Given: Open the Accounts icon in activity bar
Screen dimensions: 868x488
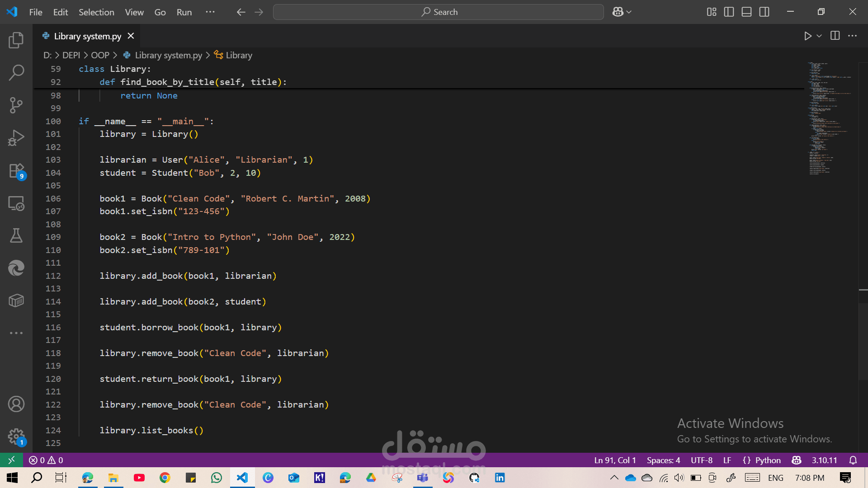Looking at the screenshot, I should pos(16,404).
